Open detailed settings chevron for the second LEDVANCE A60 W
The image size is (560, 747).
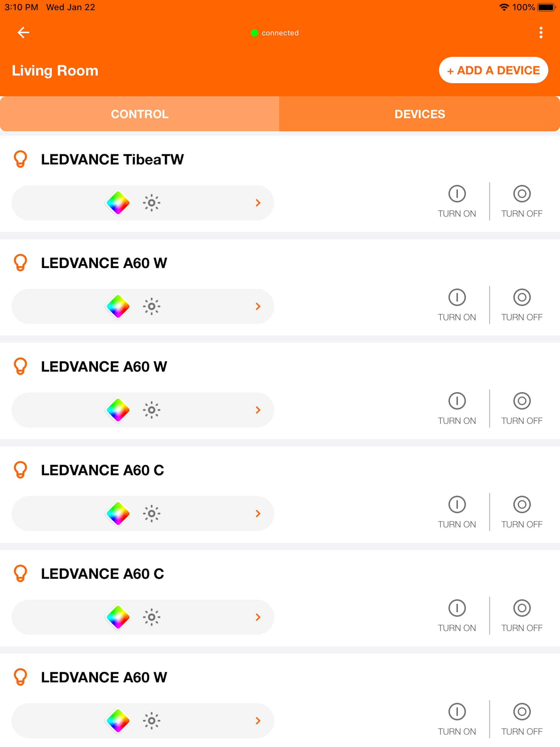pos(258,410)
